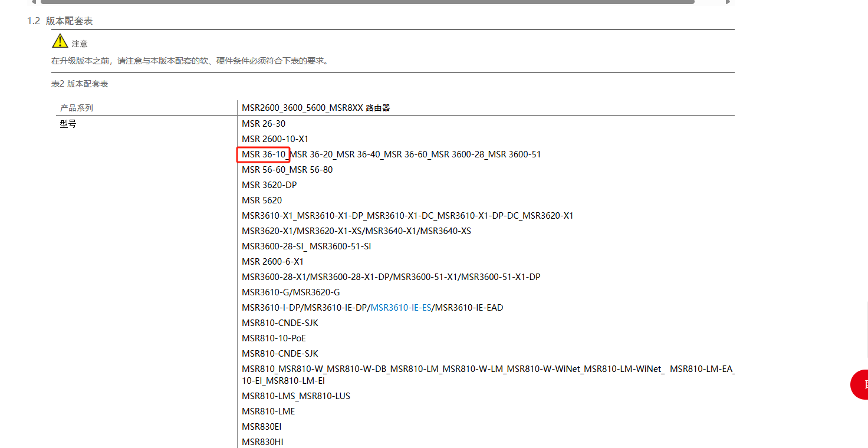Click the "MSR830HI" model entry

click(263, 442)
